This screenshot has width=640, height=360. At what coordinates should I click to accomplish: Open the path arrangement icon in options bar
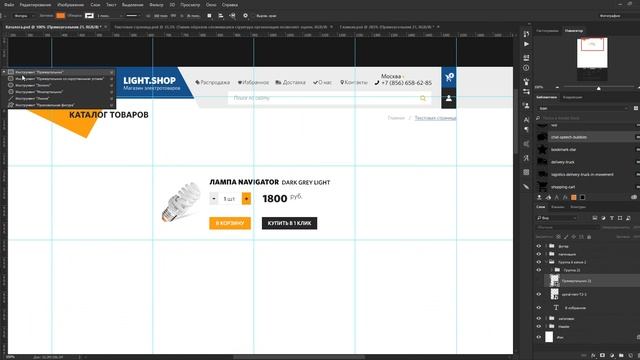tap(232, 16)
